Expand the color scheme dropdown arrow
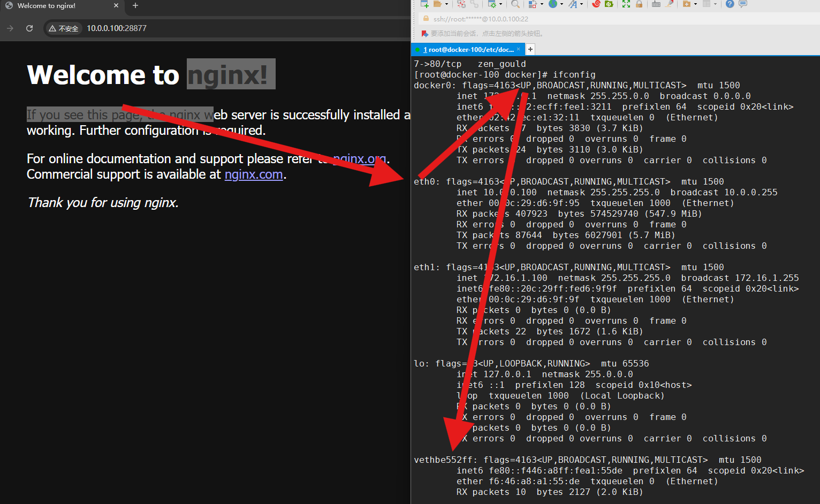The image size is (820, 504). click(542, 4)
